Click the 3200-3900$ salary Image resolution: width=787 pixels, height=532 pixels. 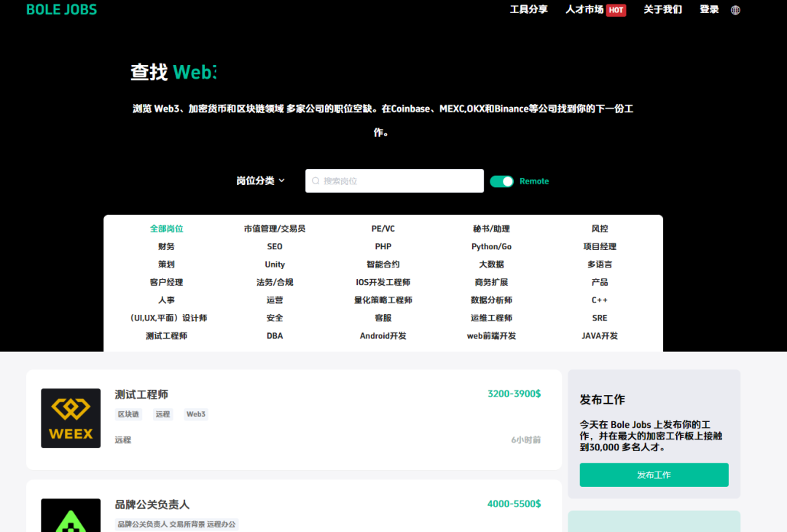click(x=514, y=394)
